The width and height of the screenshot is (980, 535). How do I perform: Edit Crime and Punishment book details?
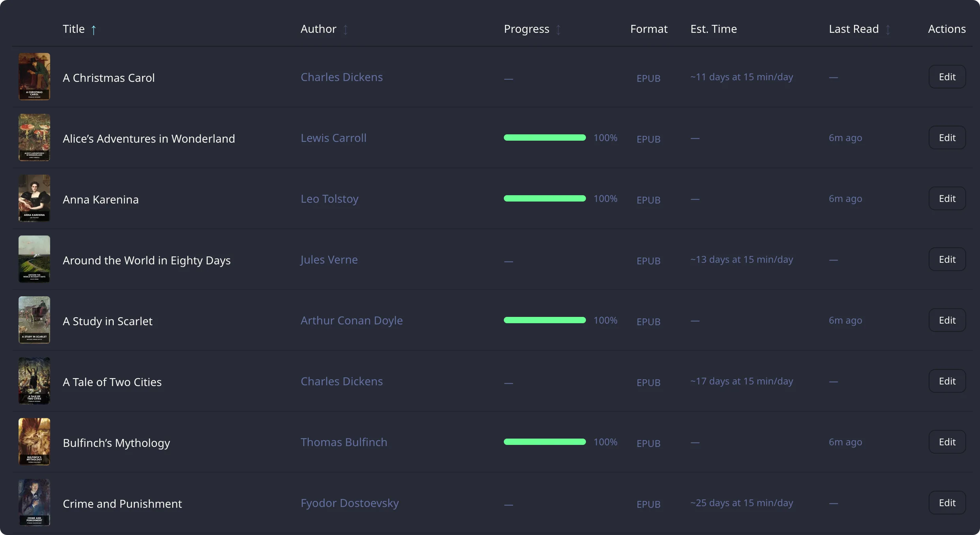pyautogui.click(x=948, y=503)
